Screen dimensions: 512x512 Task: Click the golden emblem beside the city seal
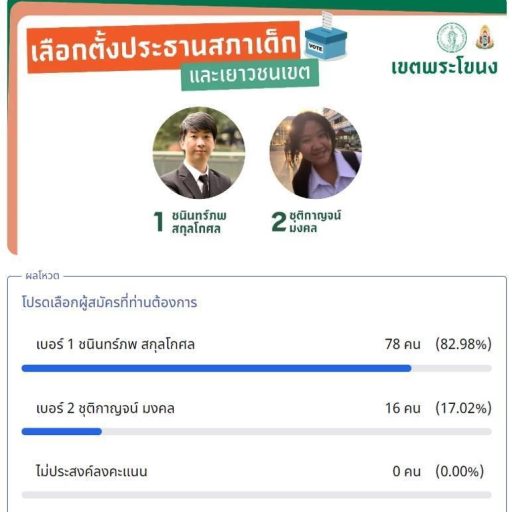485,37
